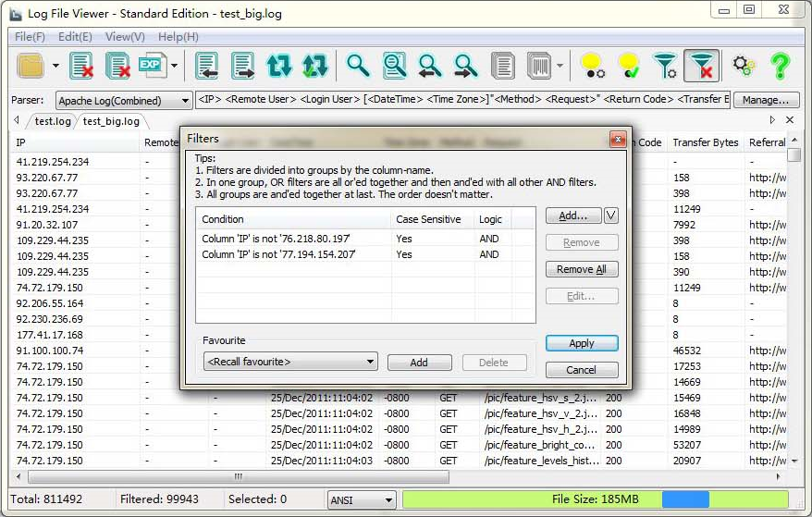Viewport: 812px width, 517px height.
Task: Click the Remove All button
Action: (x=581, y=269)
